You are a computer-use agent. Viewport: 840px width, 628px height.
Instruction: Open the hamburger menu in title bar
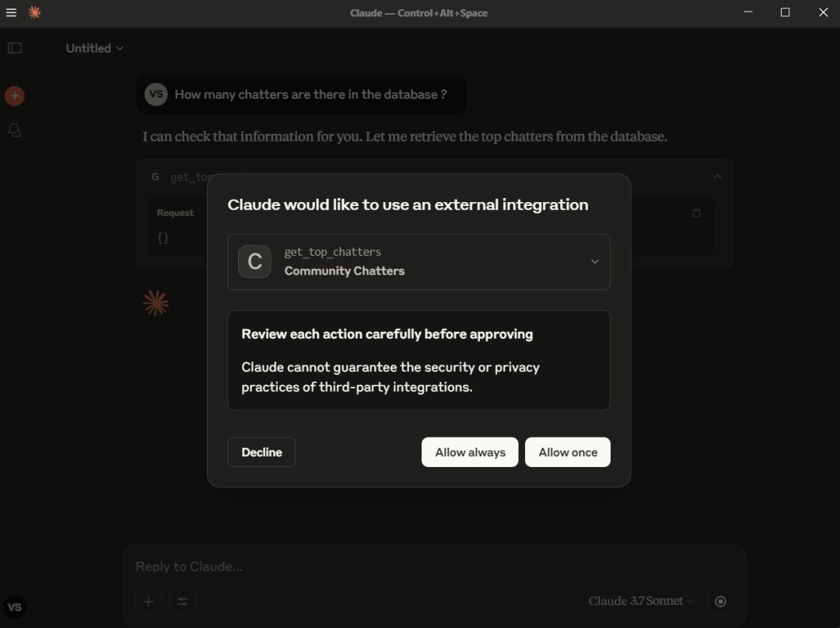[11, 12]
